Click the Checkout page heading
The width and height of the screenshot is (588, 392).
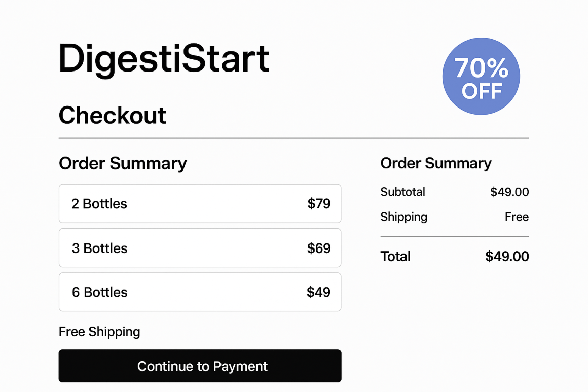(x=112, y=116)
